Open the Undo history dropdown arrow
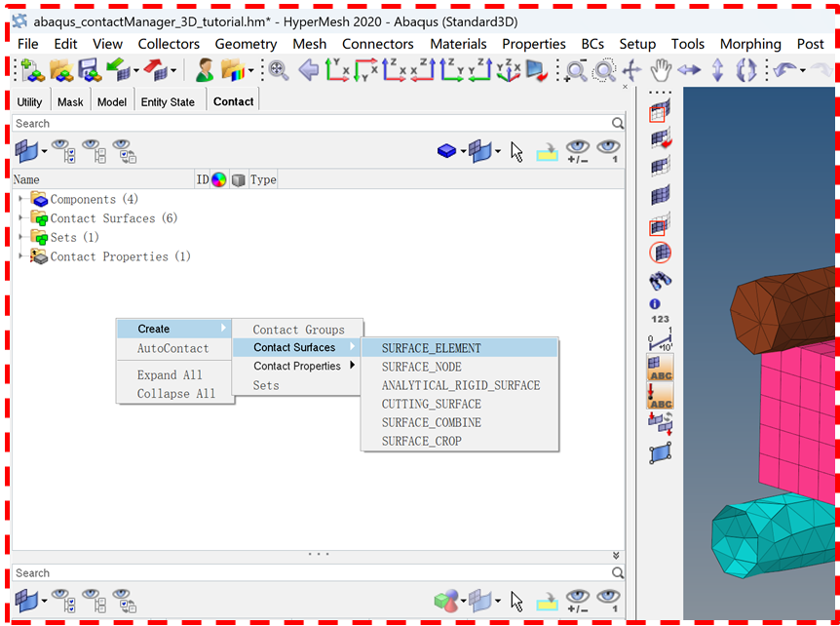Image resolution: width=840 pixels, height=626 pixels. click(802, 71)
